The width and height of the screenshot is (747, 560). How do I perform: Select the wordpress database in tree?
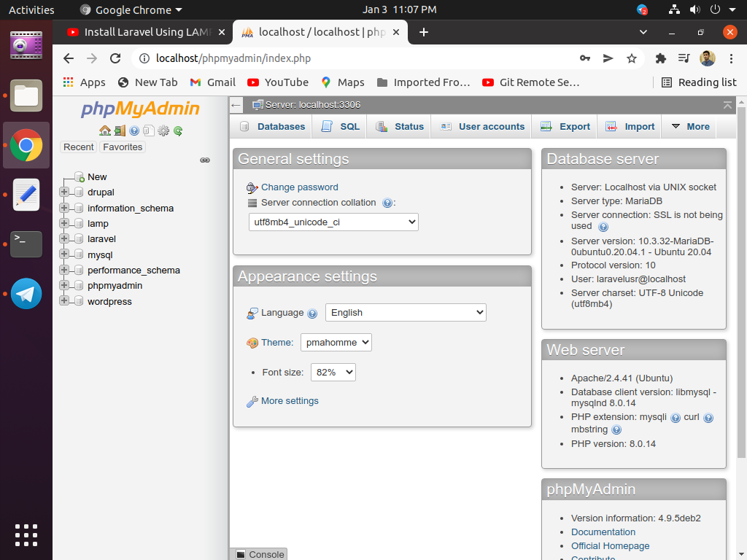click(x=109, y=301)
